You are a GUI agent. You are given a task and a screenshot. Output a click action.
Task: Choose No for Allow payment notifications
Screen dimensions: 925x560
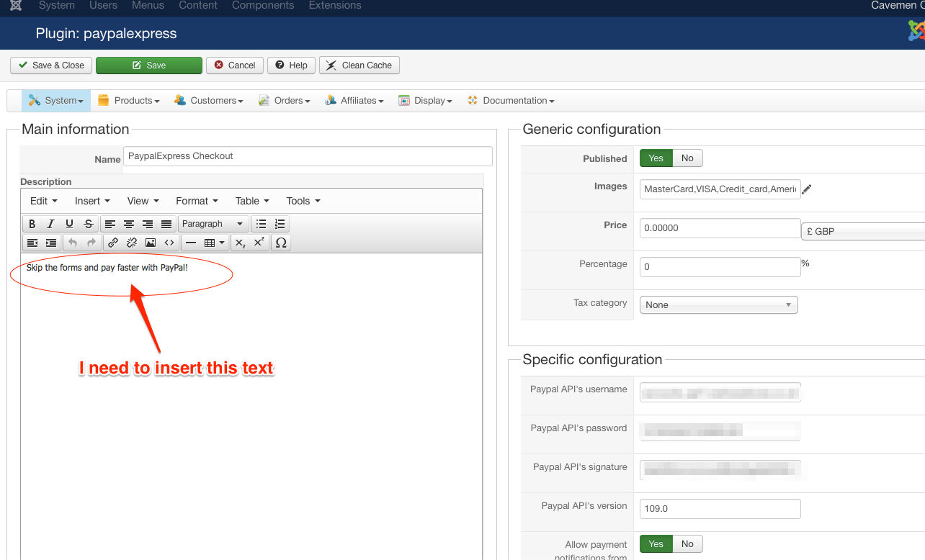pyautogui.click(x=687, y=544)
